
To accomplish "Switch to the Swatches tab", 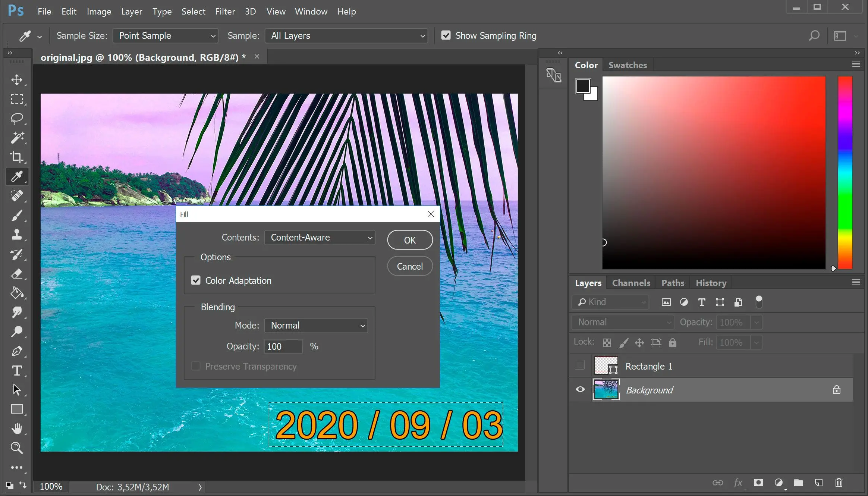I will (628, 65).
